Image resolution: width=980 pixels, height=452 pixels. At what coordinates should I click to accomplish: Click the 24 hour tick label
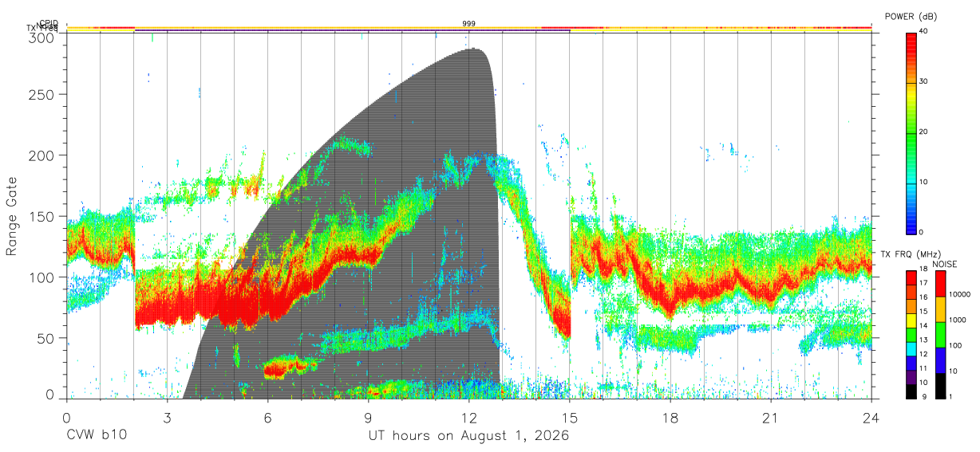[871, 418]
